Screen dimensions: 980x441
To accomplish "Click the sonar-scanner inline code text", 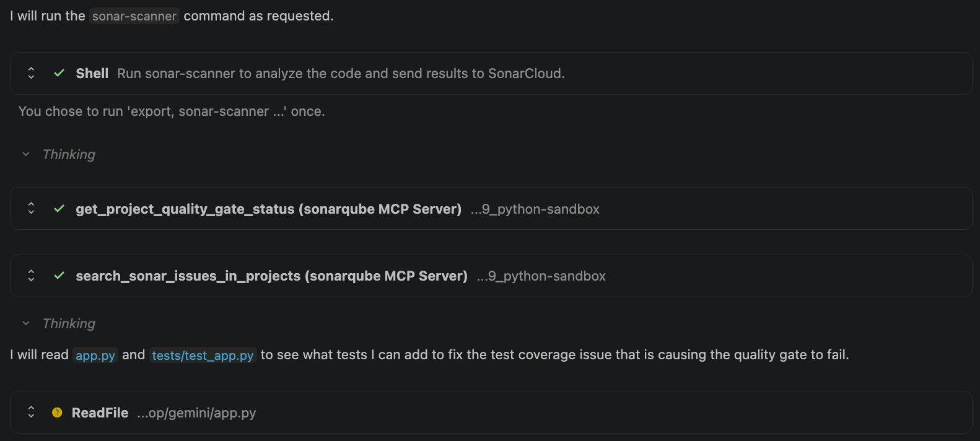I will click(134, 16).
